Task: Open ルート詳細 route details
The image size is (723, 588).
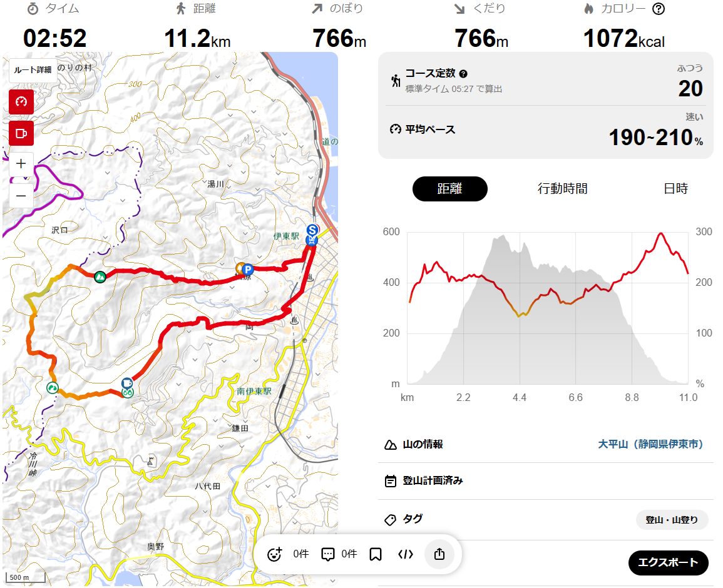Action: [x=33, y=70]
